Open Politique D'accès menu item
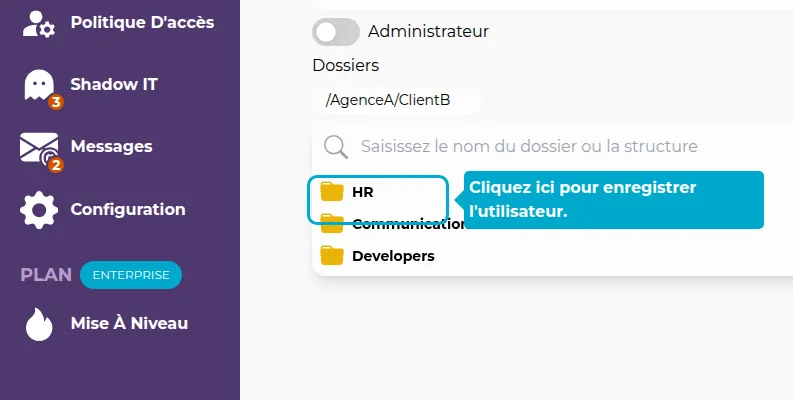The image size is (793, 400). point(142,22)
